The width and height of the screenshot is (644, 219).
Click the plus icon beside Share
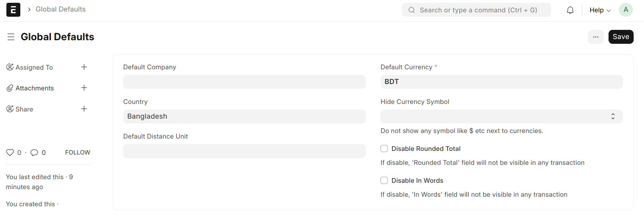coord(84,109)
